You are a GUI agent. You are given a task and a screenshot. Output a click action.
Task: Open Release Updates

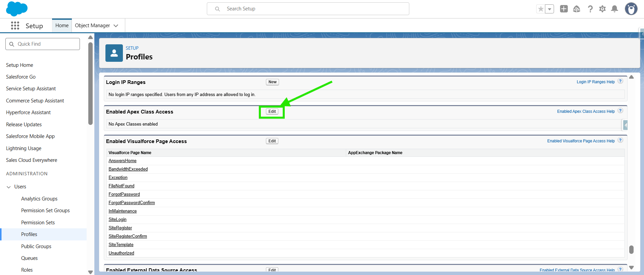point(24,125)
